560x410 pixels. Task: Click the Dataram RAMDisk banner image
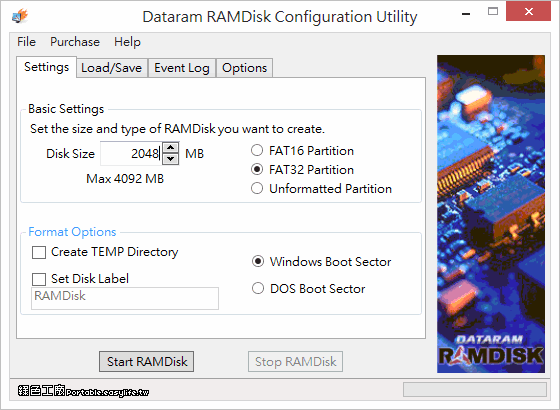(x=491, y=214)
